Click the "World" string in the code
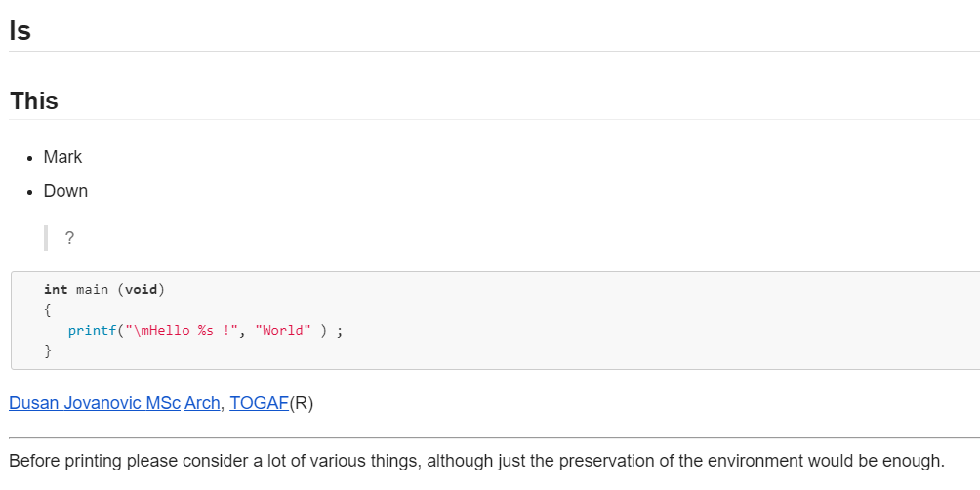 point(283,331)
